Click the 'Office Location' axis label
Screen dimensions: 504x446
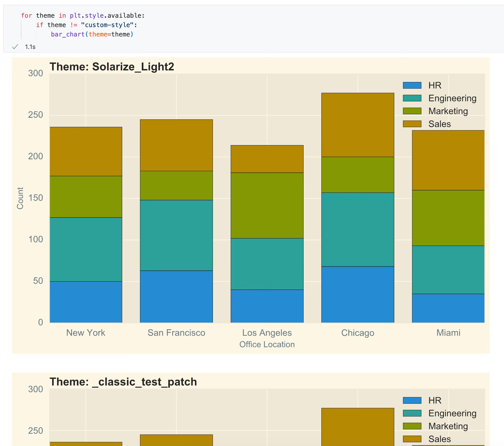coord(267,344)
